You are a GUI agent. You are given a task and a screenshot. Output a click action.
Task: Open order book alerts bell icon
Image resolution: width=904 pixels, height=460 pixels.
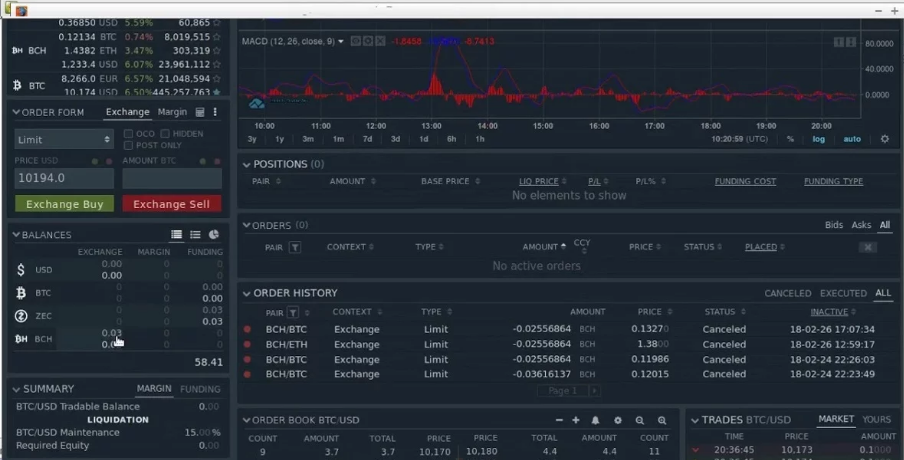click(595, 420)
